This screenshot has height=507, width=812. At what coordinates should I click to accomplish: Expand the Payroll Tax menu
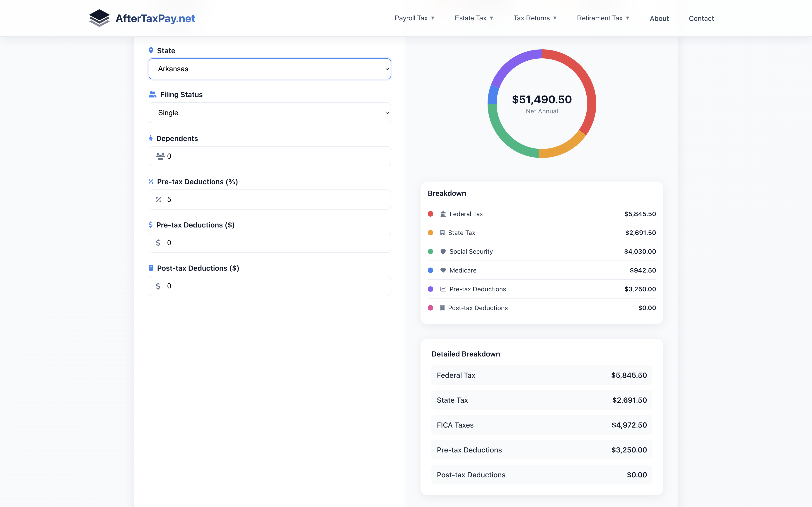414,18
